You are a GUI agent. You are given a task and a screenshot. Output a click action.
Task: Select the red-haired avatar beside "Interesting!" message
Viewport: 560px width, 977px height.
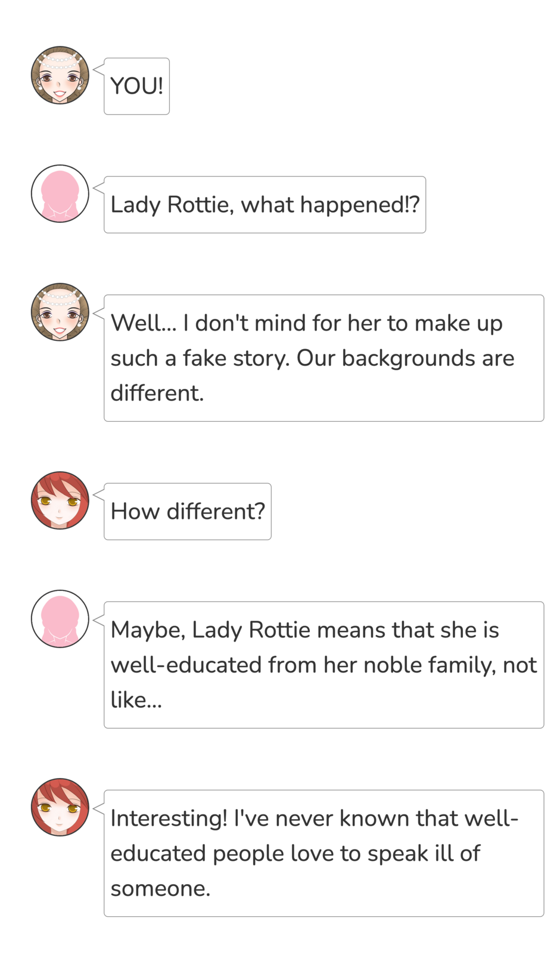(x=60, y=807)
